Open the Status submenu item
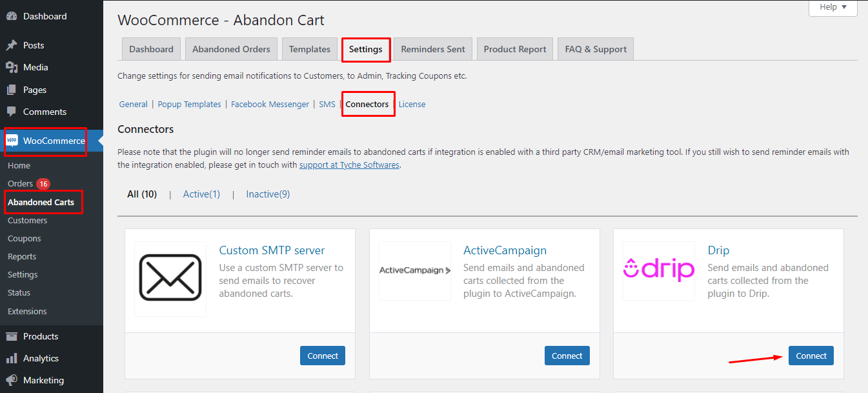Viewport: 868px width, 393px height. 19,292
